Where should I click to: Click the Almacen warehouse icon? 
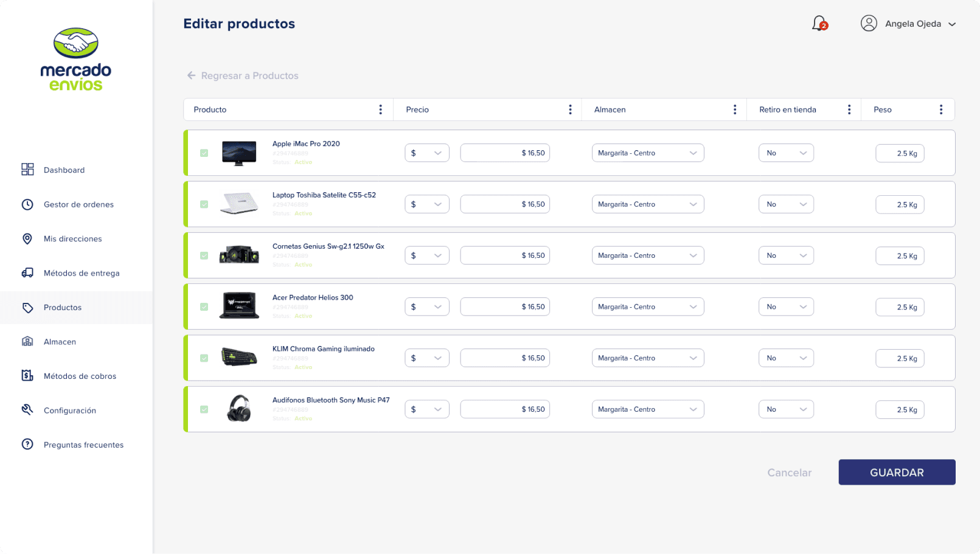coord(27,341)
